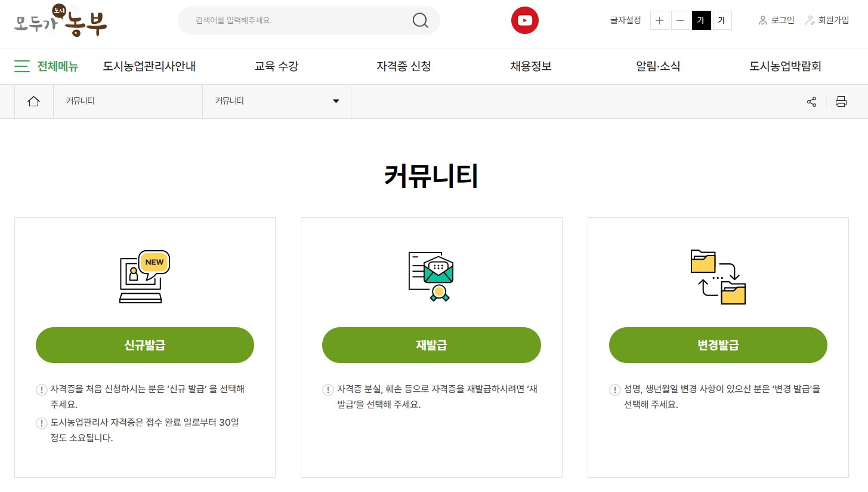Click the 모두가 도시 농부 logo

[x=60, y=21]
